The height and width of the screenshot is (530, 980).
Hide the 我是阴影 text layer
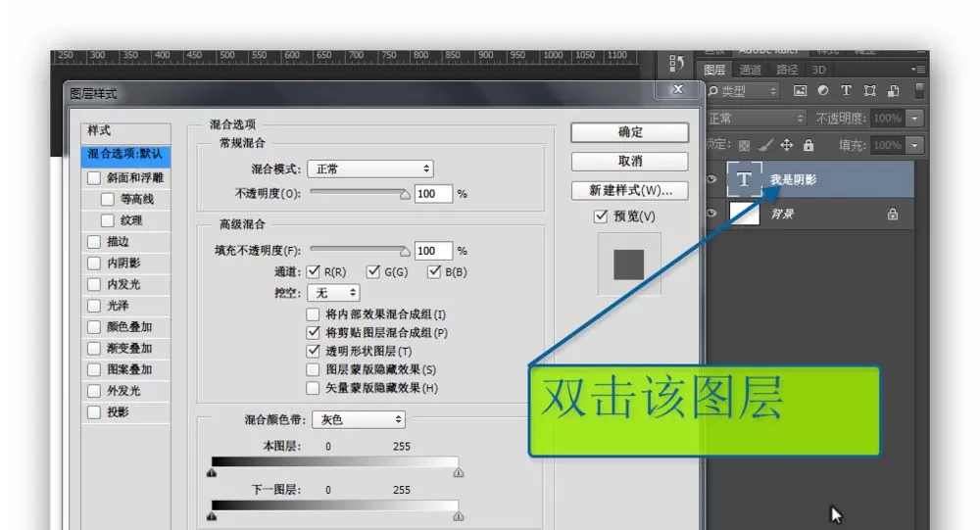click(x=711, y=179)
